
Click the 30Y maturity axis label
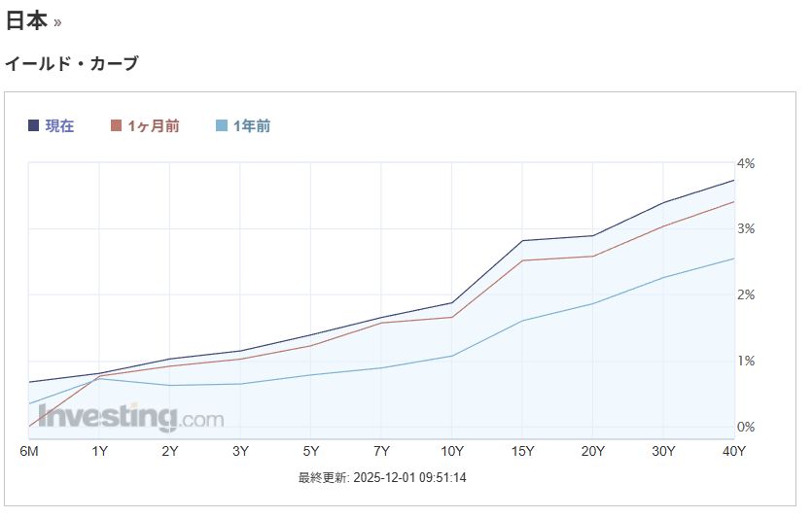click(x=664, y=451)
